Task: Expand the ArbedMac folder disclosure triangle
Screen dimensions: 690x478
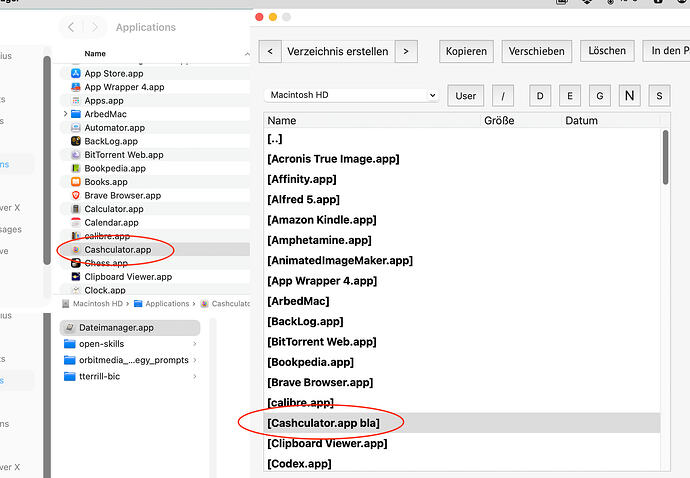Action: coord(65,114)
